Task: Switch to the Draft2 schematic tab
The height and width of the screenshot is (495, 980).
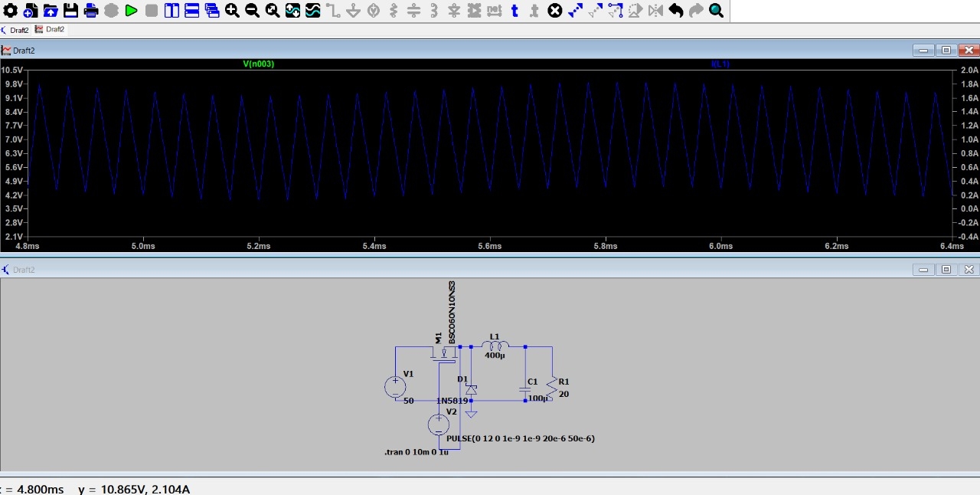Action: tap(15, 30)
